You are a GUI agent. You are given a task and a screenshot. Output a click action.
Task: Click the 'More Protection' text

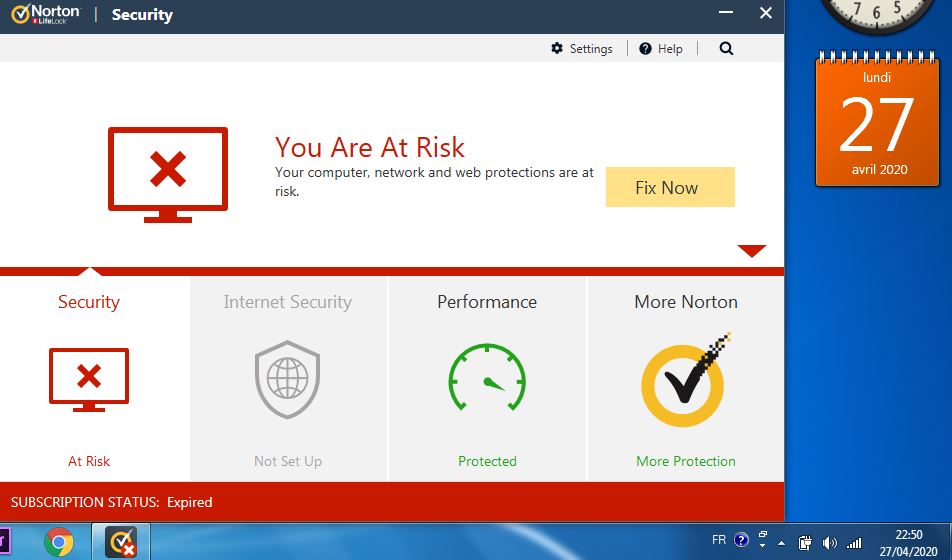pos(685,461)
